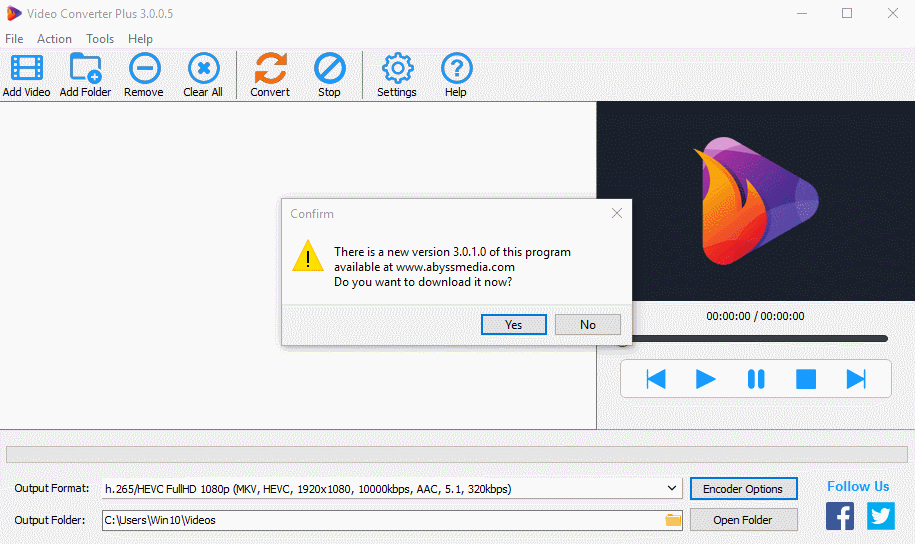This screenshot has height=544, width=915.
Task: Click the Help question mark icon
Action: click(x=456, y=70)
